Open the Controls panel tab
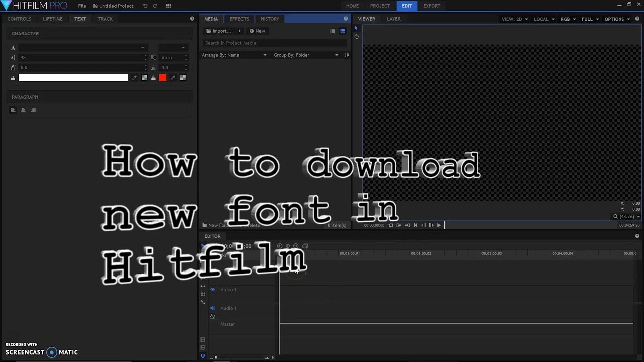Image resolution: width=644 pixels, height=362 pixels. pos(19,19)
